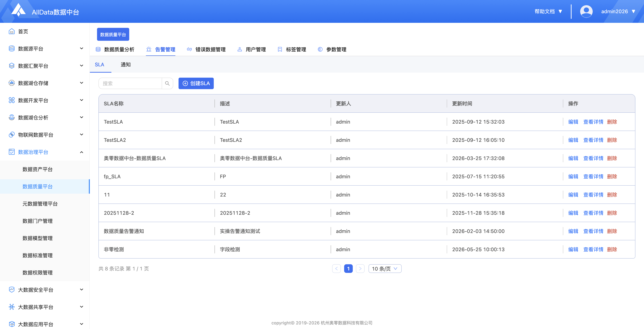Screen dimensions: 644x329
Task: Expand 数据汇聚平台 chevron
Action: tap(82, 66)
